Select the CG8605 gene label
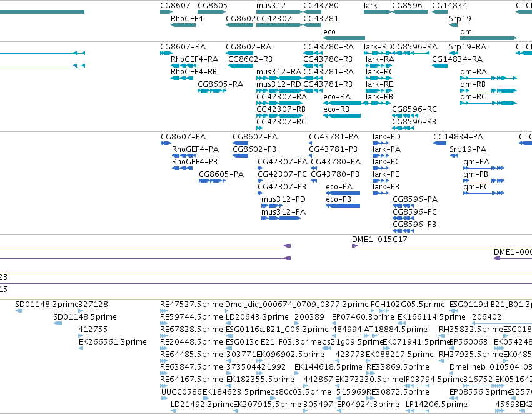 213,6
